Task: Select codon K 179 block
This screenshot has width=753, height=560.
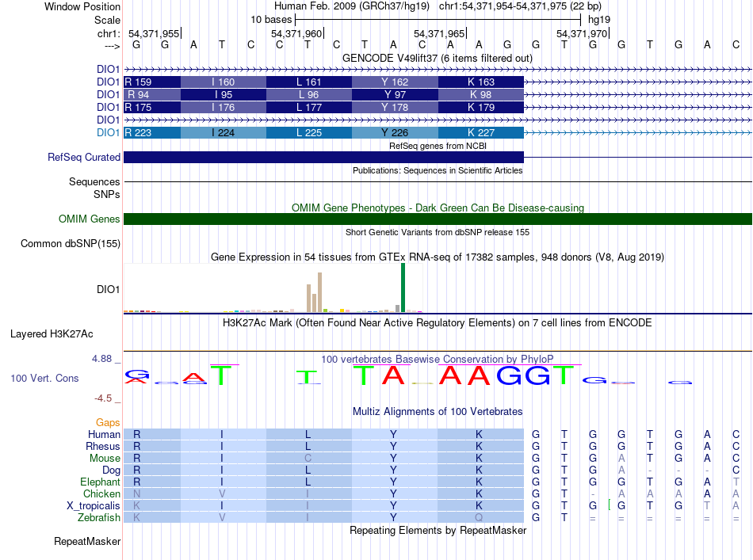Action: (480, 107)
